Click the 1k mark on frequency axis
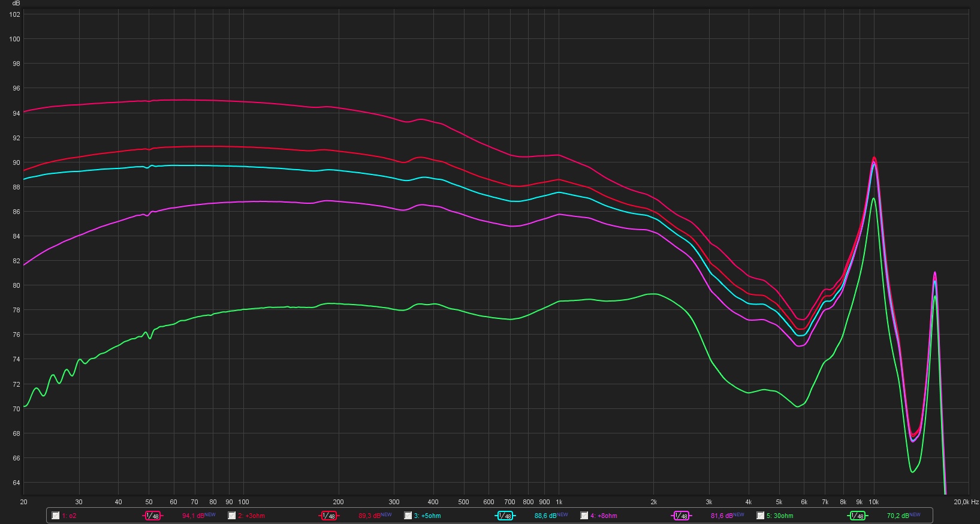Screen dimensions: 980x524 tap(559, 502)
